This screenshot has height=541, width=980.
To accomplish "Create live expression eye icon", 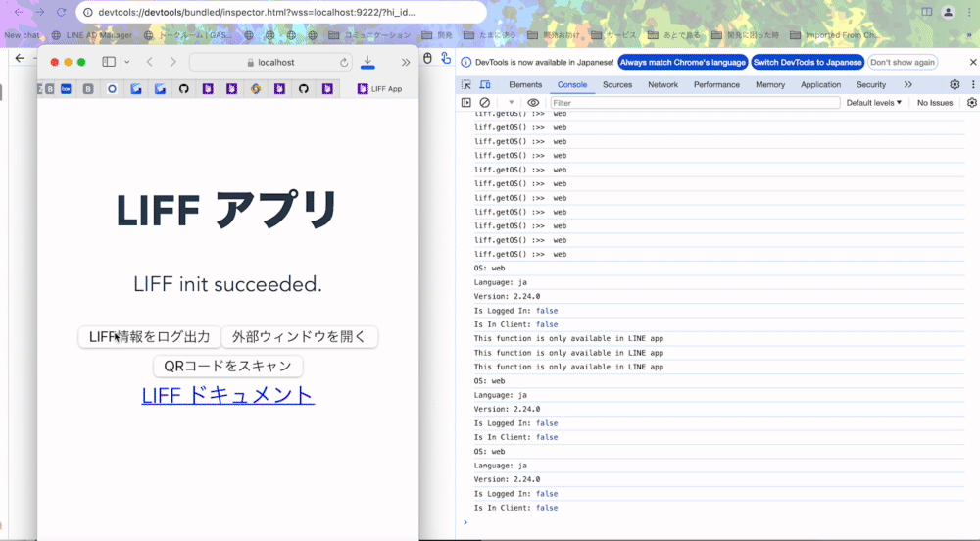I will coord(533,103).
